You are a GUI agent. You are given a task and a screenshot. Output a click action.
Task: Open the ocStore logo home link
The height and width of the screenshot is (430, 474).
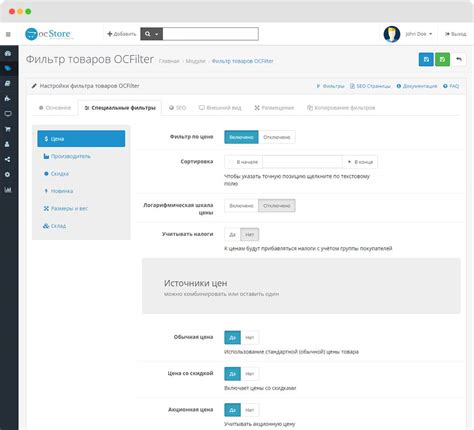(49, 34)
